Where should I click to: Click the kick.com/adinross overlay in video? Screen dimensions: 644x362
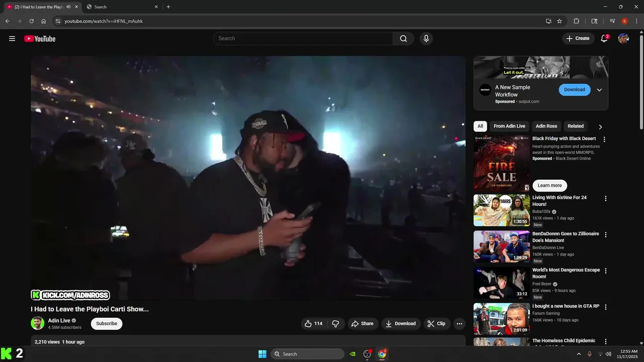coord(70,295)
